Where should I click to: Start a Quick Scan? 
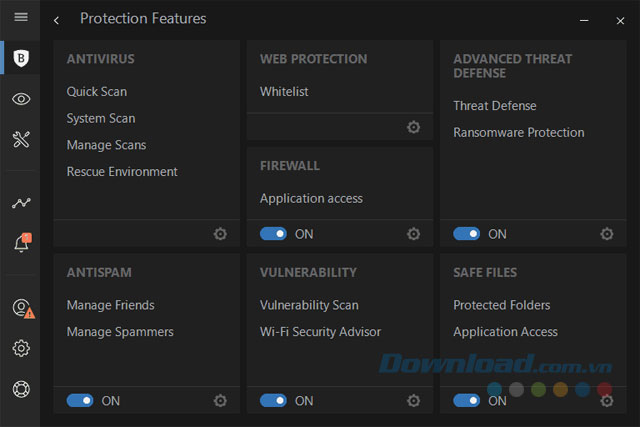click(x=97, y=92)
